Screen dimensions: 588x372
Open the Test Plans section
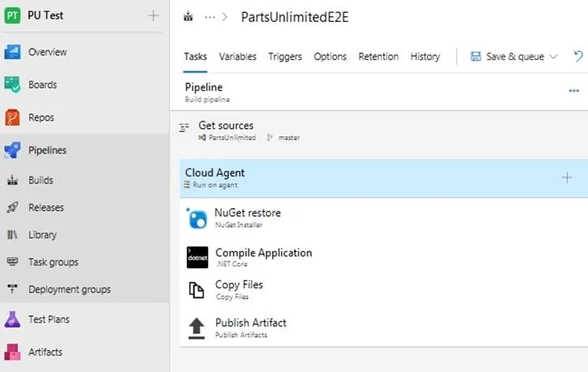point(49,319)
